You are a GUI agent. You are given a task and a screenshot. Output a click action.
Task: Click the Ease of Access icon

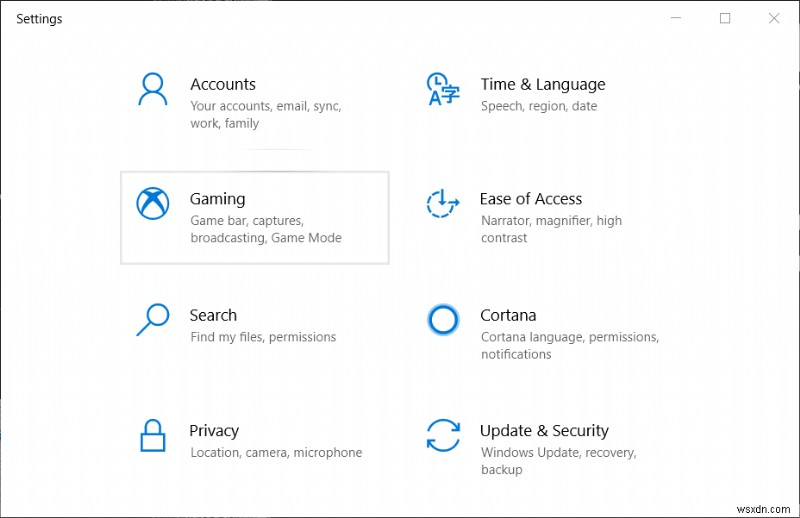coord(442,204)
